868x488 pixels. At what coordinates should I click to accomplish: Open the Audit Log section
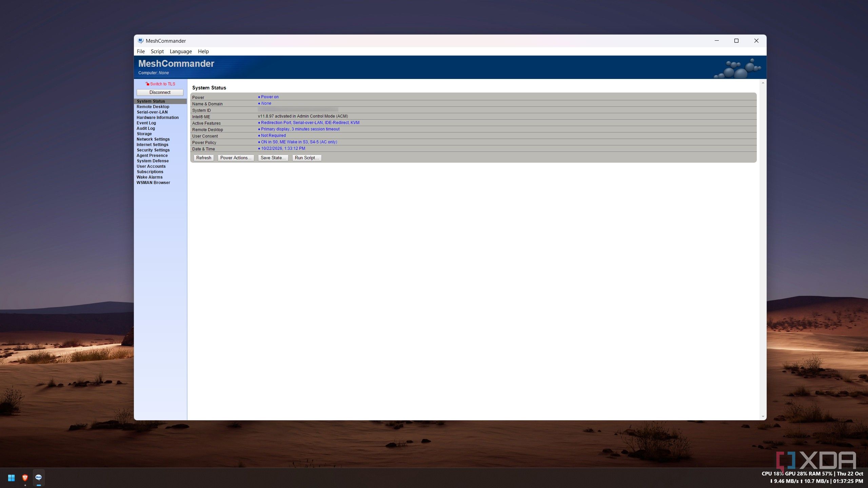coord(146,128)
